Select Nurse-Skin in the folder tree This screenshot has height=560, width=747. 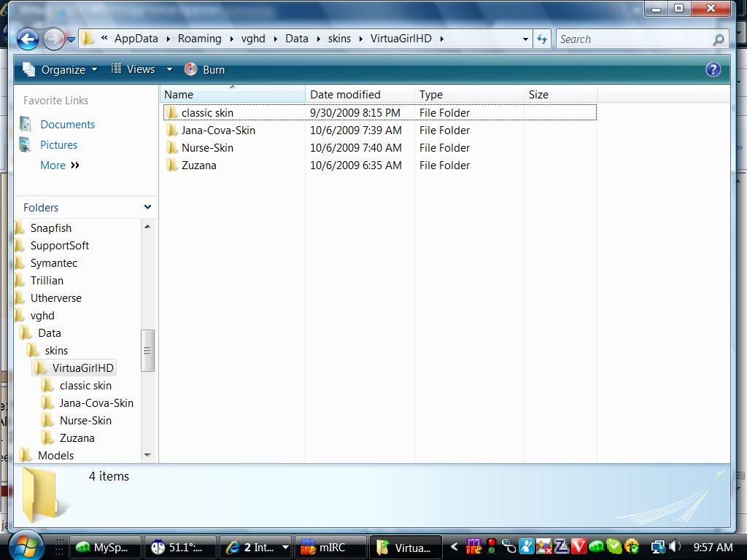pyautogui.click(x=85, y=421)
